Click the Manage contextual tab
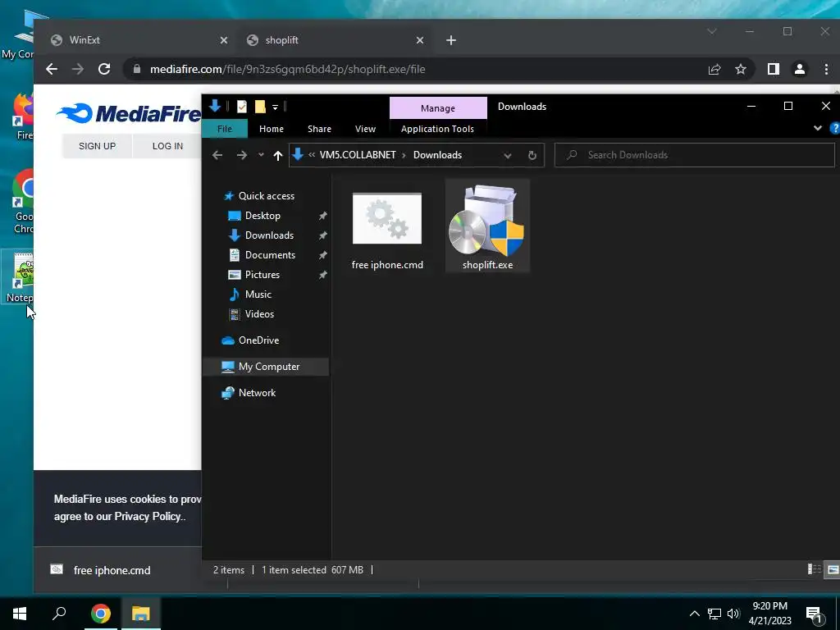This screenshot has height=630, width=840. (x=438, y=108)
